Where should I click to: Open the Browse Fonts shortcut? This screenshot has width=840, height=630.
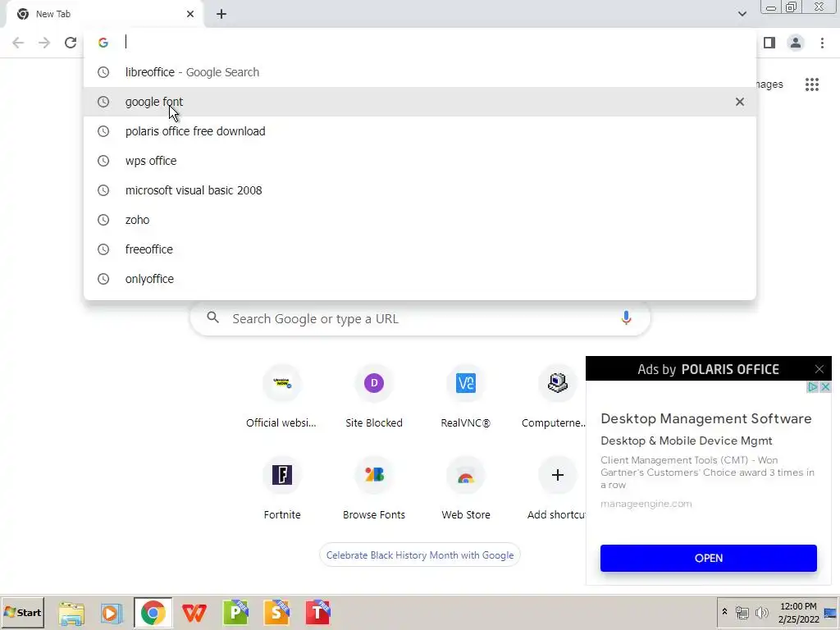point(374,489)
